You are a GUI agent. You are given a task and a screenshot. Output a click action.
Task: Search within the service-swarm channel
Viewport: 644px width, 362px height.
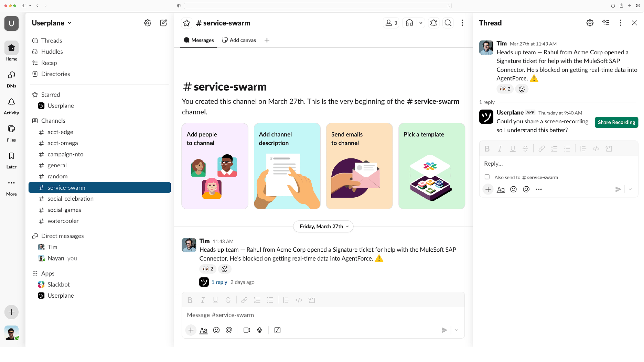point(448,23)
